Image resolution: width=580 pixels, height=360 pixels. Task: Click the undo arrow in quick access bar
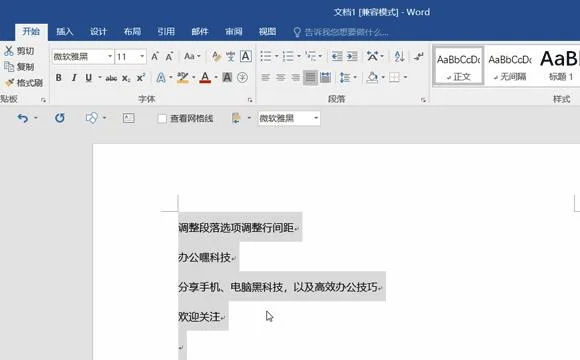(x=23, y=118)
